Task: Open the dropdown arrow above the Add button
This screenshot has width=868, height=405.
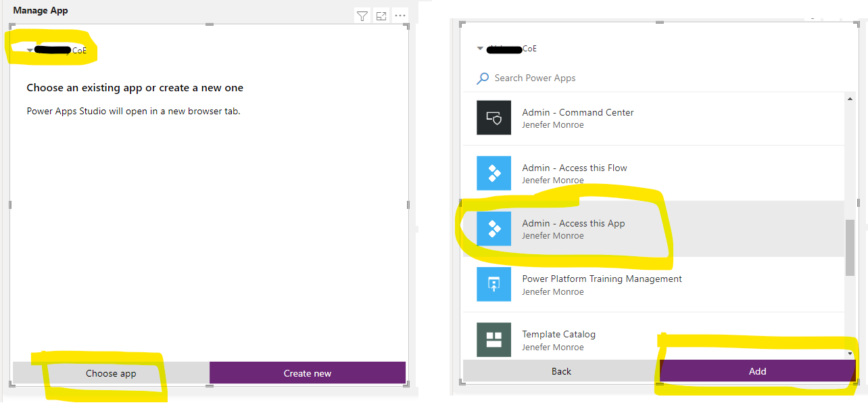Action: click(849, 354)
